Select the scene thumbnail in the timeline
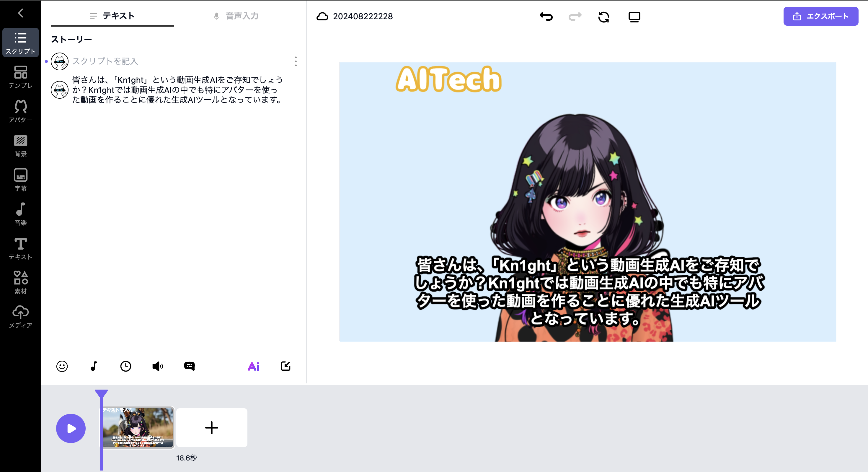 click(138, 427)
